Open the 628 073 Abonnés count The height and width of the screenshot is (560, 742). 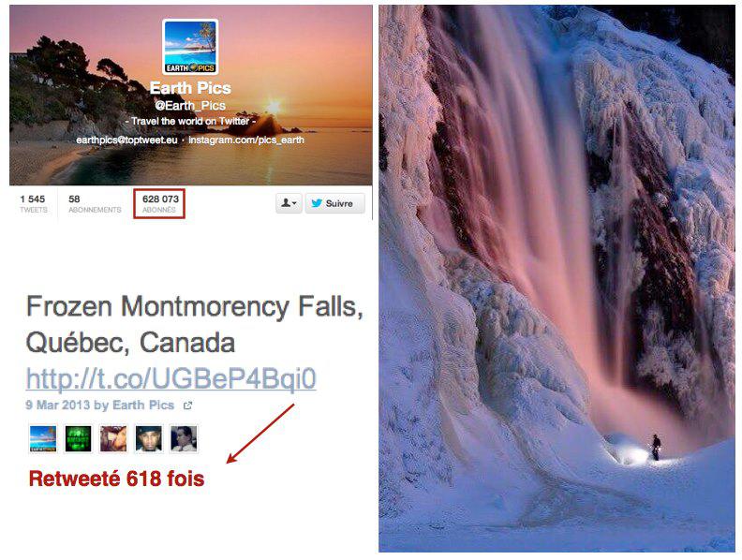pos(160,204)
